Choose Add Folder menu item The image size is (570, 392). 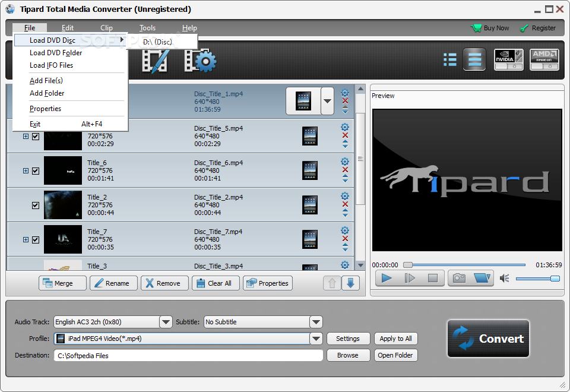tap(47, 93)
